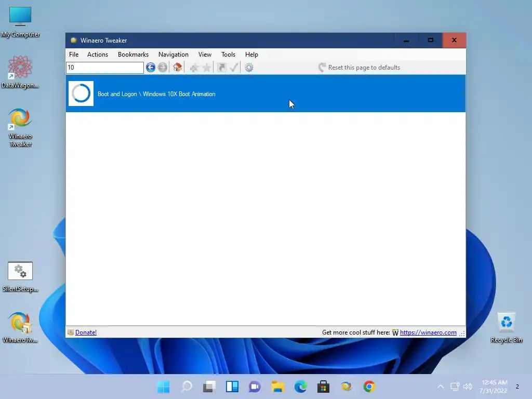Open File Explorer from the taskbar
532x399 pixels.
click(x=278, y=387)
